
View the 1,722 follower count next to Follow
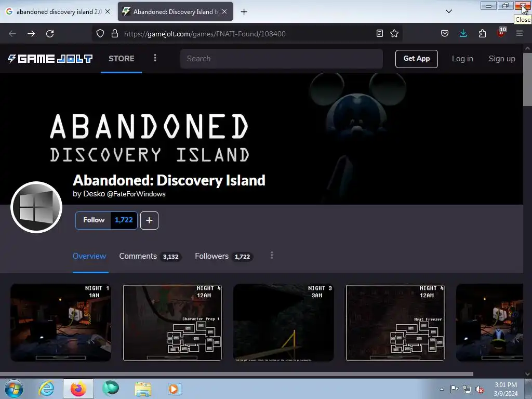point(124,220)
